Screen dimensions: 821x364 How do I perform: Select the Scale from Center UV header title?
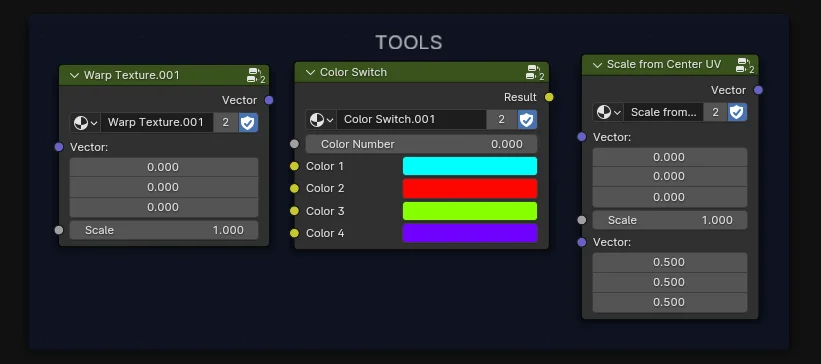point(664,65)
